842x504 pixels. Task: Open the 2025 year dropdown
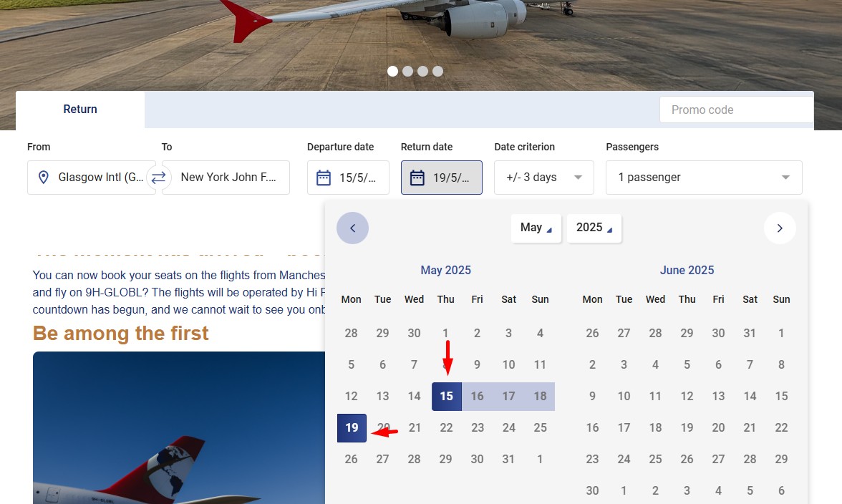pyautogui.click(x=594, y=228)
